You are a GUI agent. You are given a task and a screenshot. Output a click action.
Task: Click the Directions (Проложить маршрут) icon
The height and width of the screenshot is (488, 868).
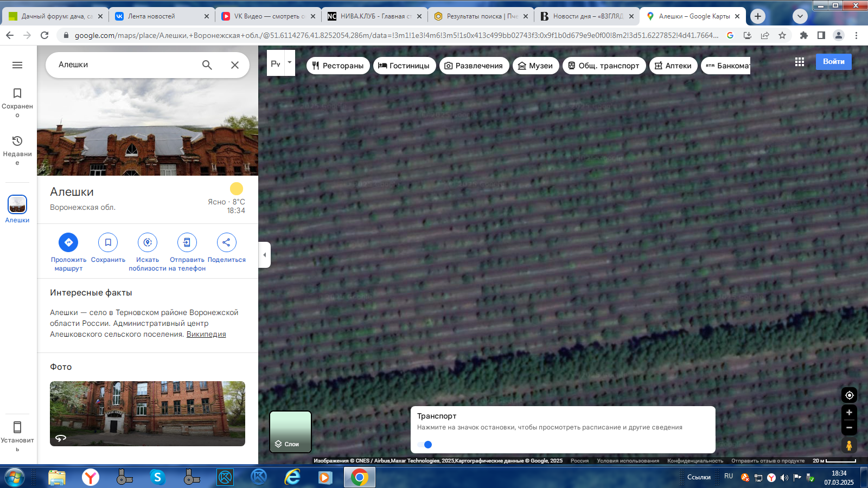pyautogui.click(x=68, y=242)
